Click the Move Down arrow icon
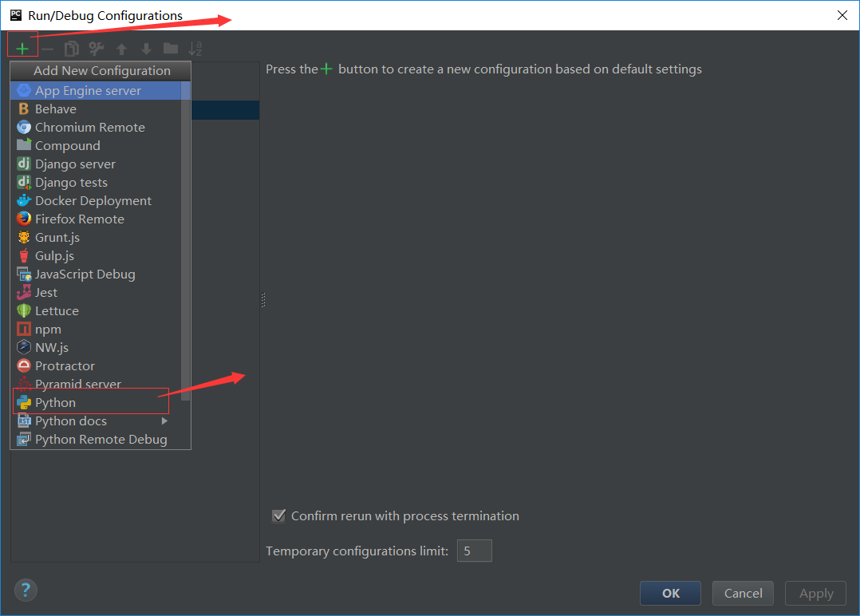 click(147, 49)
